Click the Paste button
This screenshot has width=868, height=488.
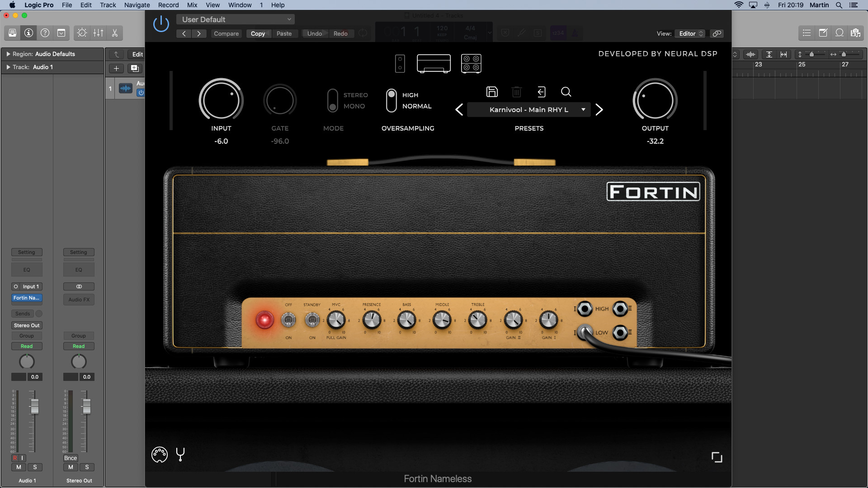[284, 33]
